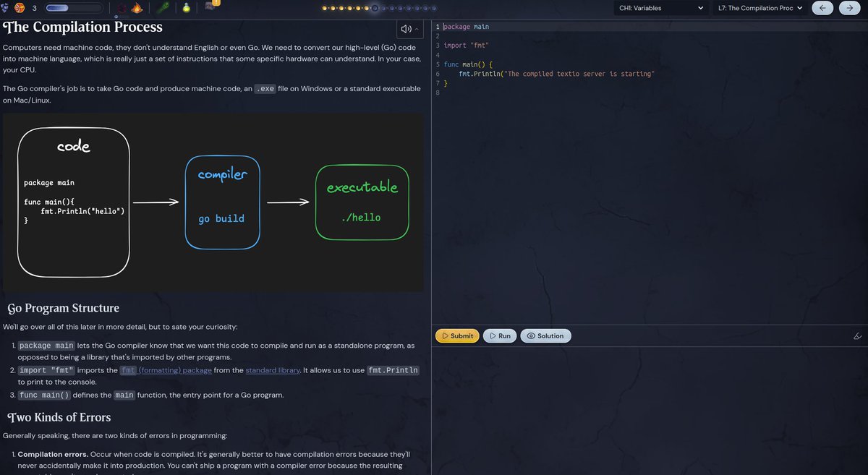The width and height of the screenshot is (868, 475).
Task: Click the ".exe" inline code text
Action: click(x=265, y=88)
